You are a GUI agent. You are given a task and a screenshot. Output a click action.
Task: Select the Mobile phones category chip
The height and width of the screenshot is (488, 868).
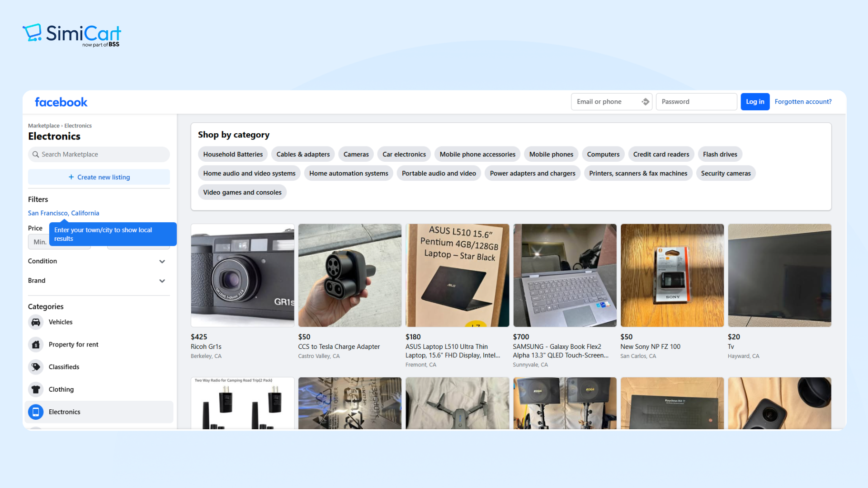[551, 155]
